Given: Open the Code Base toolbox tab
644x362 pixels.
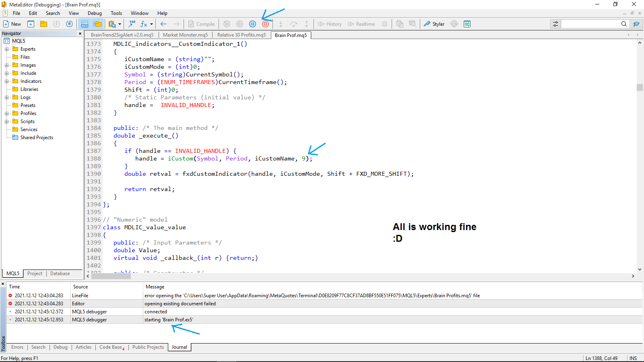Looking at the screenshot, I should point(111,347).
